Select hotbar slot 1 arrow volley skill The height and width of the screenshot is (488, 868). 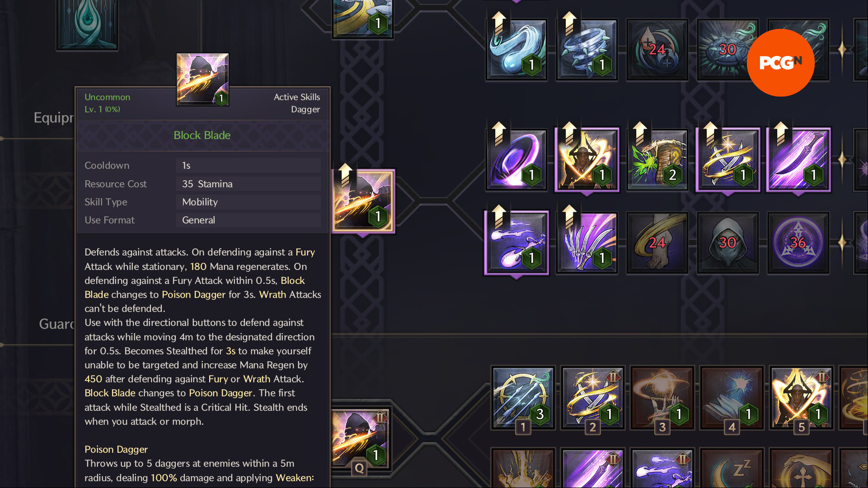pyautogui.click(x=523, y=398)
